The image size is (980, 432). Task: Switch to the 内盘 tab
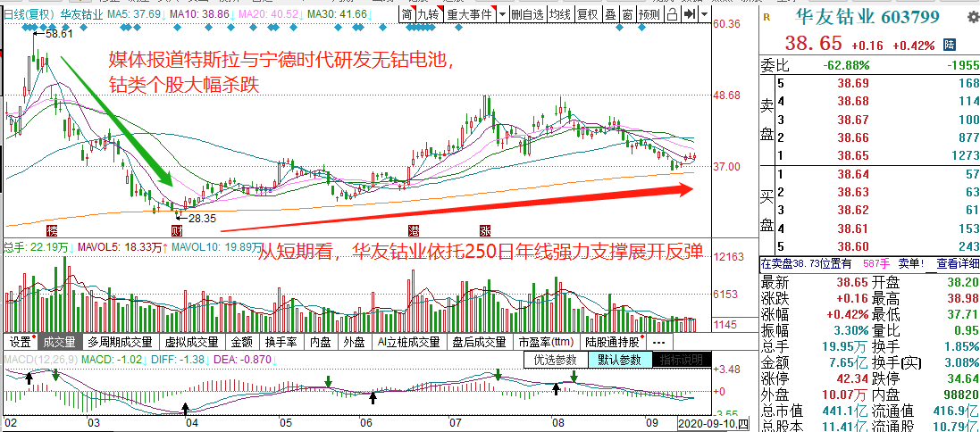[x=321, y=342]
